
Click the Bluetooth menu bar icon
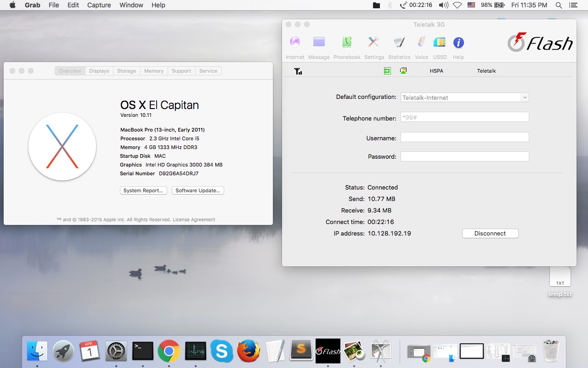click(390, 5)
